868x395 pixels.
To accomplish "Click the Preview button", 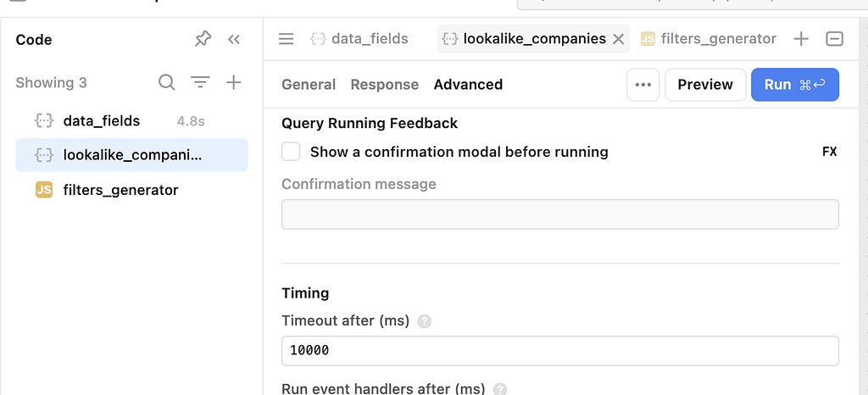I will tap(704, 85).
